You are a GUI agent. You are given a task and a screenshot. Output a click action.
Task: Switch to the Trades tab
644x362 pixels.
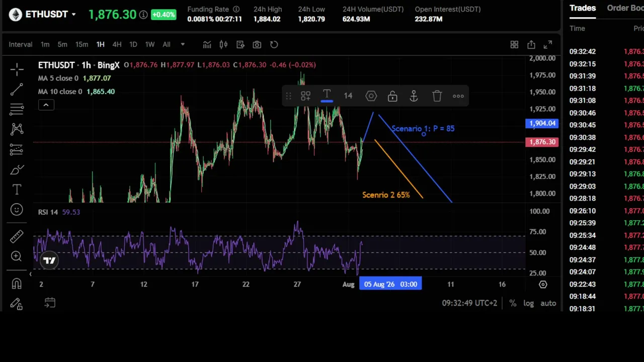click(583, 8)
